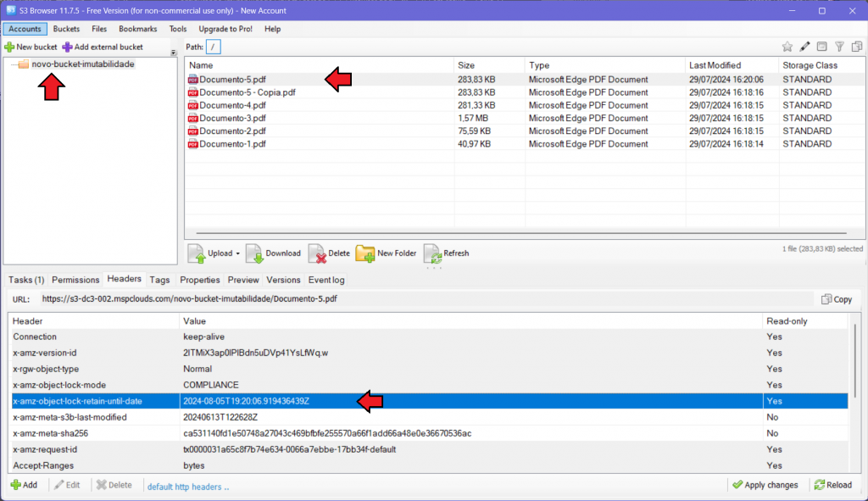868x501 pixels.
Task: Click the Download button
Action: pos(273,253)
